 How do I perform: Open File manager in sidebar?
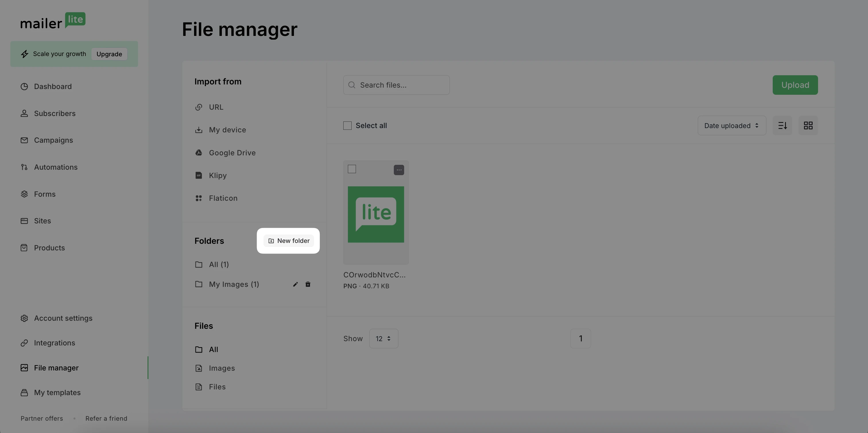click(56, 368)
